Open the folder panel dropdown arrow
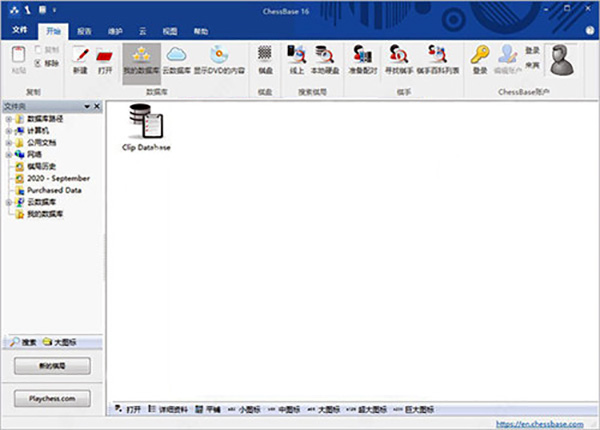Screen dimensions: 600x430 point(87,106)
